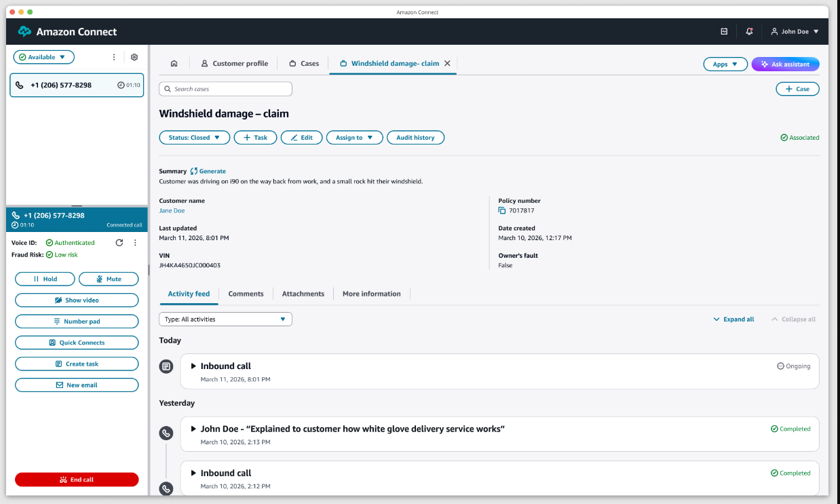The width and height of the screenshot is (840, 504).
Task: Open the Type: All activities dropdown
Action: coord(225,319)
